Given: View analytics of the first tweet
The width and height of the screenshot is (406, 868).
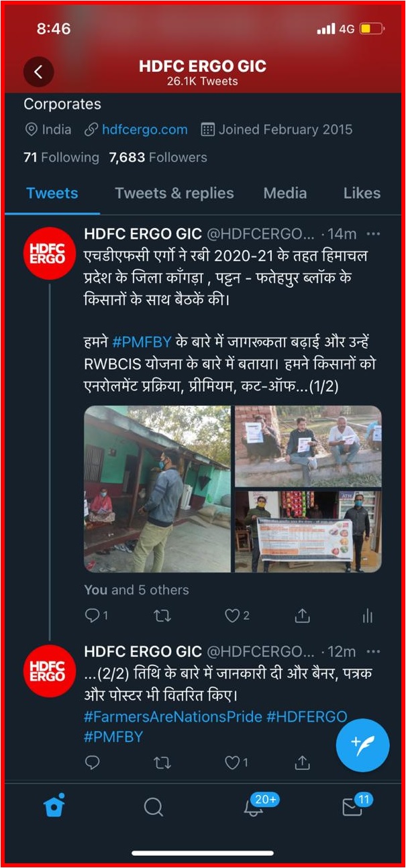Looking at the screenshot, I should (367, 615).
